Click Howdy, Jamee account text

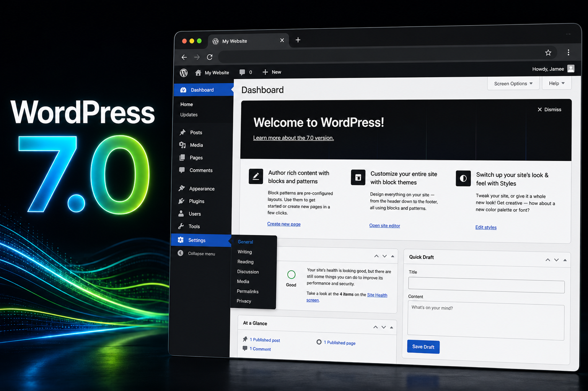tap(548, 69)
